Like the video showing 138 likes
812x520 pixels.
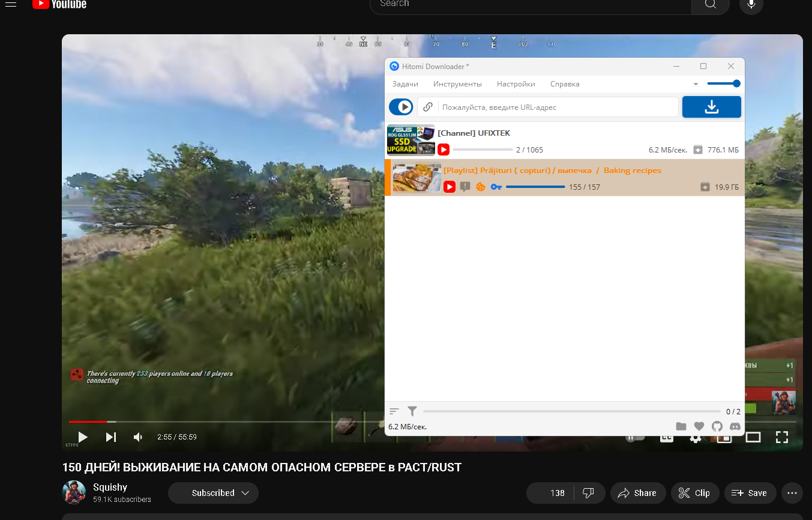pyautogui.click(x=550, y=493)
